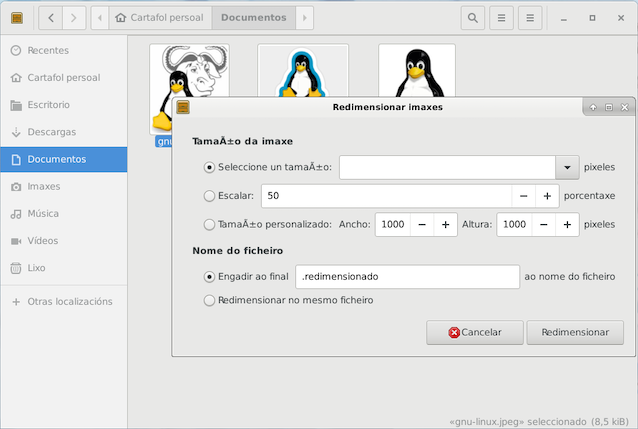638x429 pixels.
Task: Select the Escalar radio option
Action: point(209,196)
